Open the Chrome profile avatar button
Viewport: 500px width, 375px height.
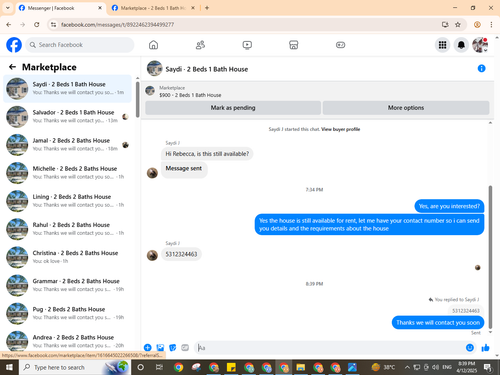(477, 25)
